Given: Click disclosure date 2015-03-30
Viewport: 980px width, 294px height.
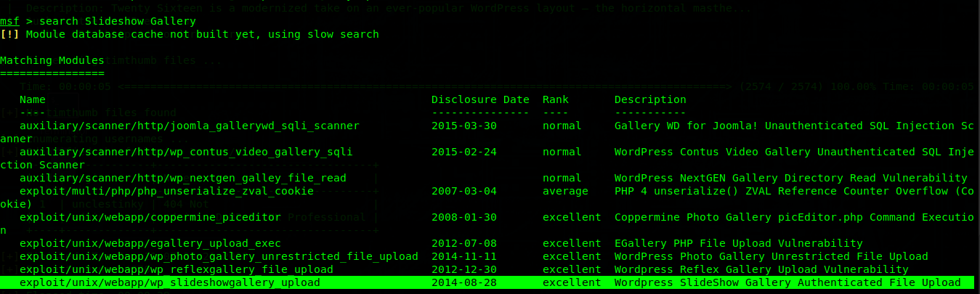Looking at the screenshot, I should 464,126.
